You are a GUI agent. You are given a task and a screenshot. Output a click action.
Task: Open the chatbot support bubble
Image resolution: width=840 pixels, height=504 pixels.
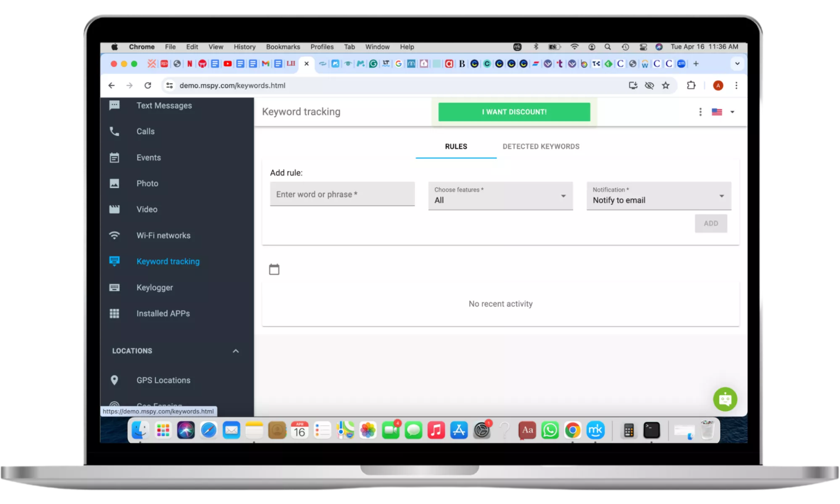click(725, 399)
